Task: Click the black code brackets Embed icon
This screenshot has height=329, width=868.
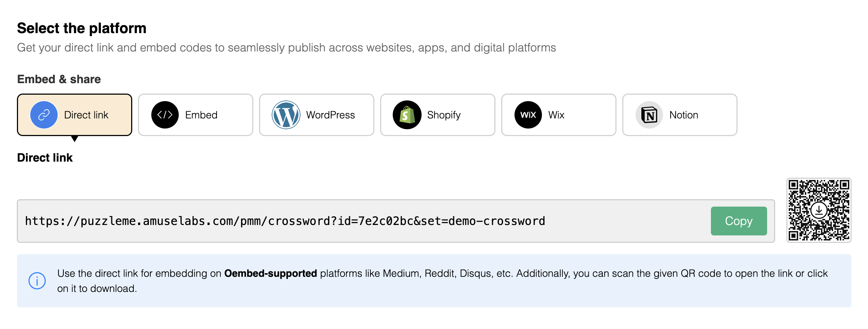Action: pyautogui.click(x=165, y=115)
